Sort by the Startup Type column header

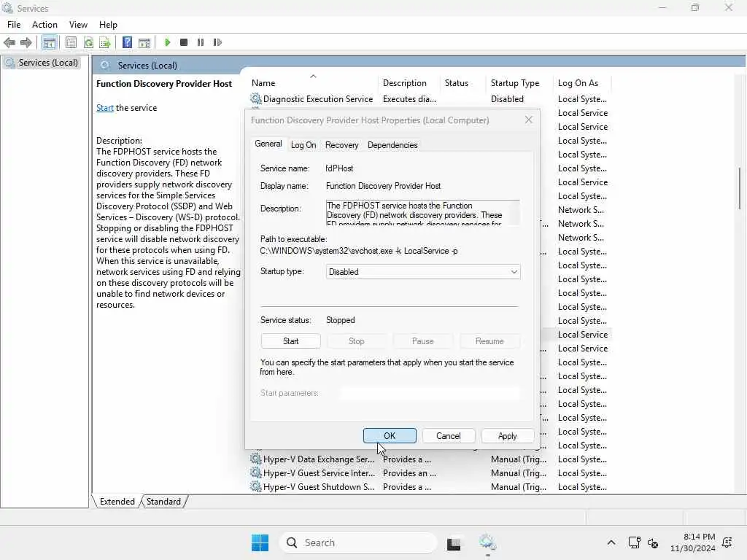coord(515,83)
